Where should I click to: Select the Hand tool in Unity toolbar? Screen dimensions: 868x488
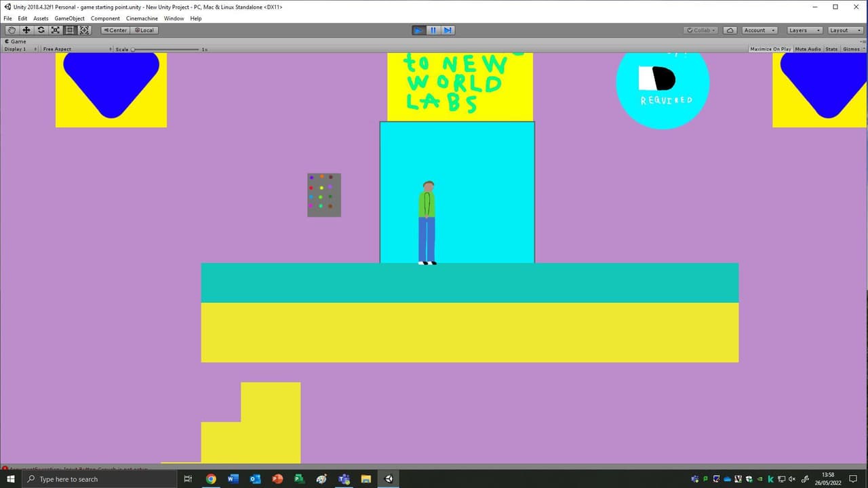[x=12, y=30]
